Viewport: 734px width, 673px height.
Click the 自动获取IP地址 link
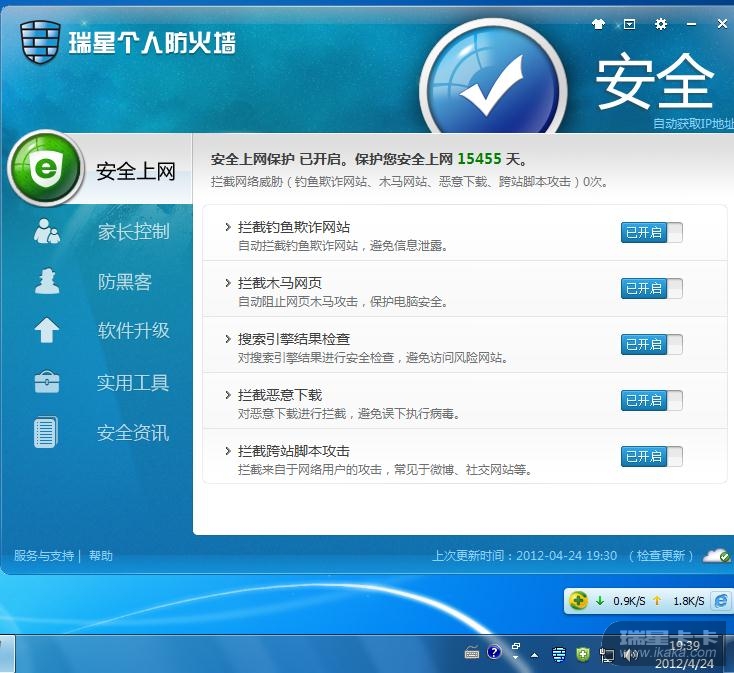point(693,124)
